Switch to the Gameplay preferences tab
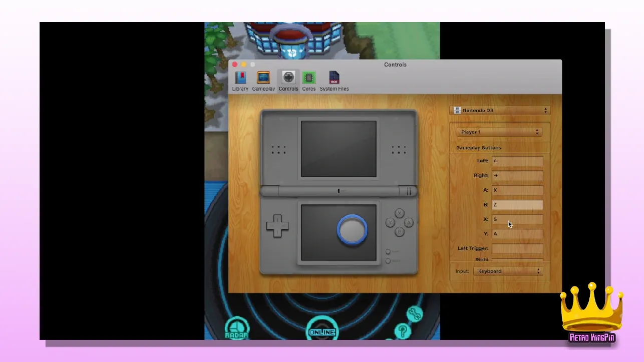Viewport: 644px width, 362px height. tap(263, 81)
